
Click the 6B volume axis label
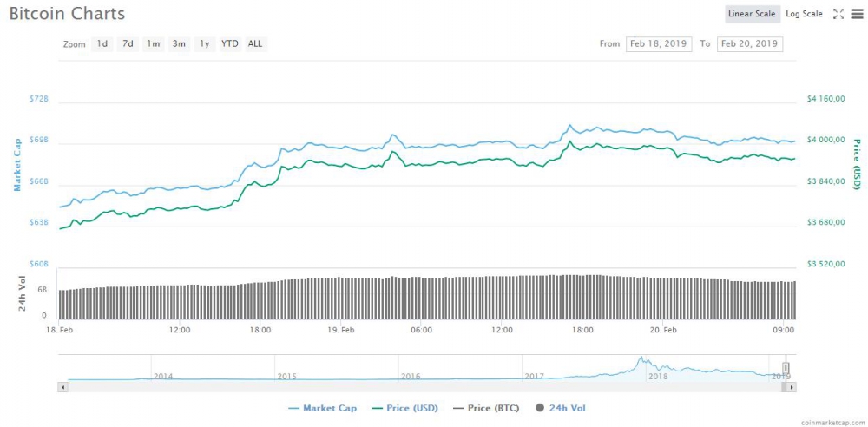pyautogui.click(x=43, y=290)
